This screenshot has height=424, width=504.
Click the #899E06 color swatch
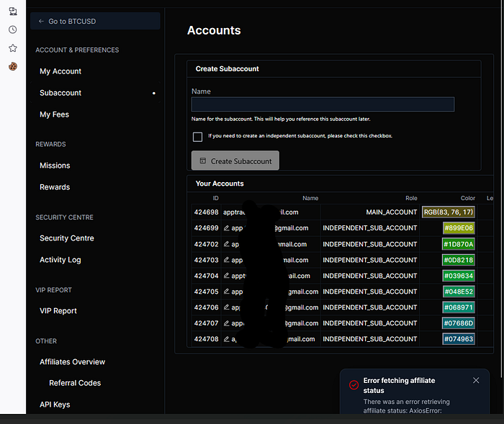pos(459,228)
